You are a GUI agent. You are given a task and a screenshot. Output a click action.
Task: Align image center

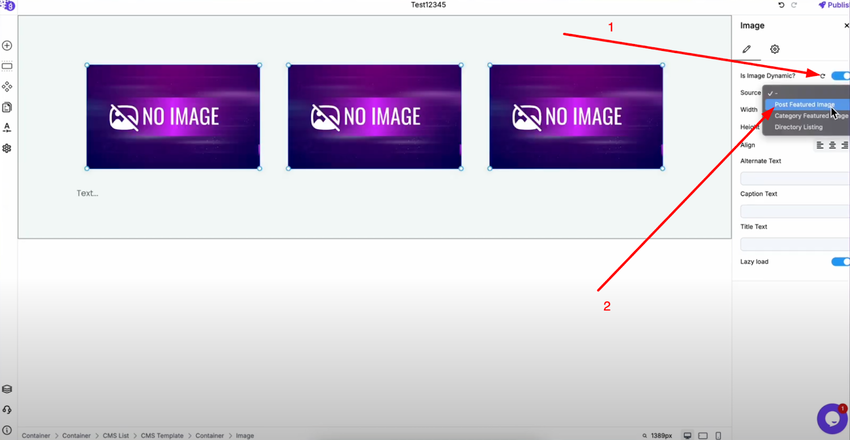pos(832,145)
